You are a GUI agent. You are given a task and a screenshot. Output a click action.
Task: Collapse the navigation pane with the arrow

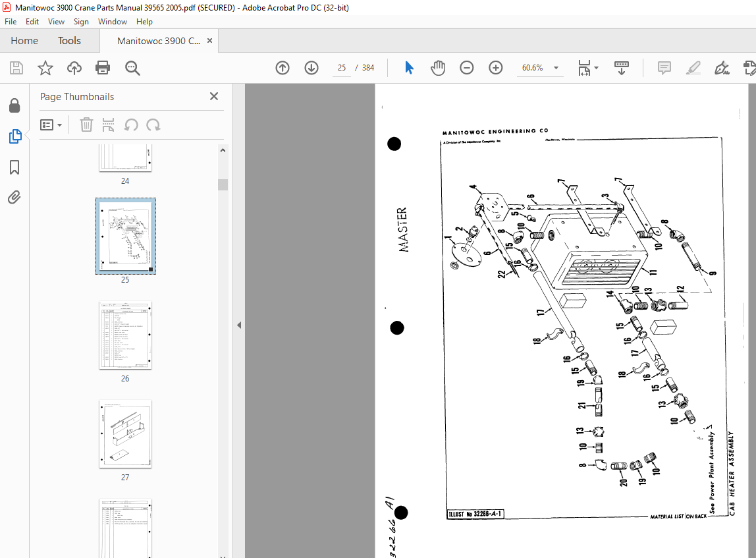click(x=239, y=325)
